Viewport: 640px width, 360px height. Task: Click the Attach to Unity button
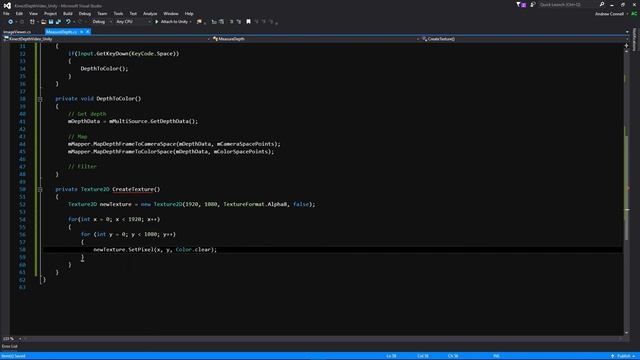[x=173, y=22]
